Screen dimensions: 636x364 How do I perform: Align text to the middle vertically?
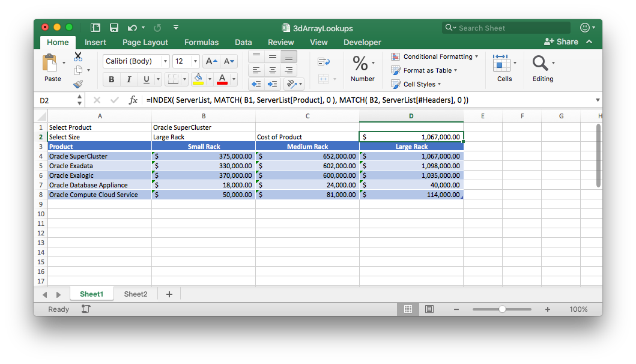273,56
